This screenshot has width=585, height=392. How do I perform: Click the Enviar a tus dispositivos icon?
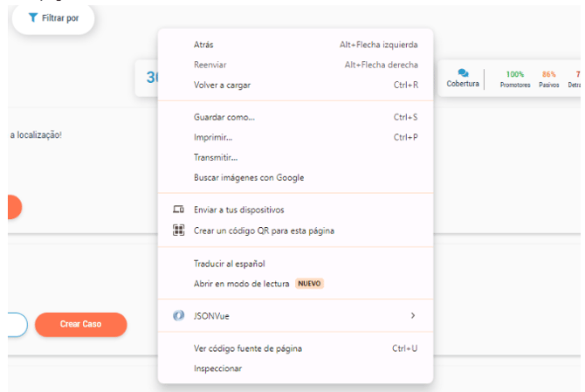[x=178, y=210]
